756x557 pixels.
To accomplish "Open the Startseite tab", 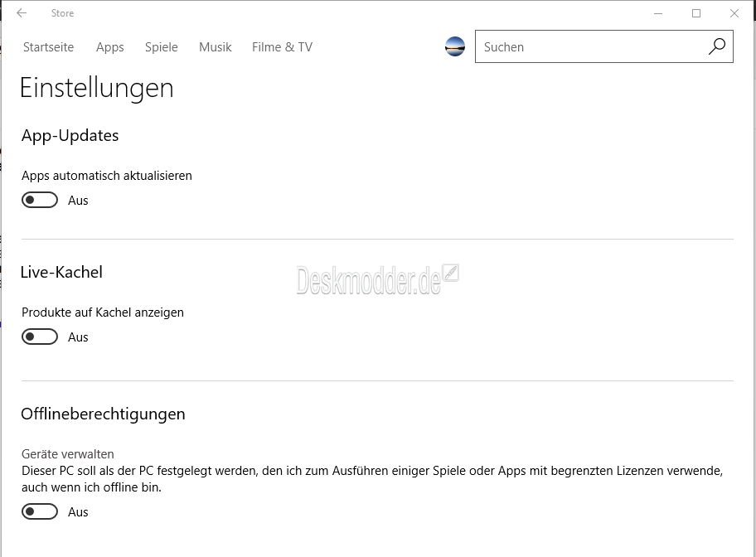I will click(48, 46).
